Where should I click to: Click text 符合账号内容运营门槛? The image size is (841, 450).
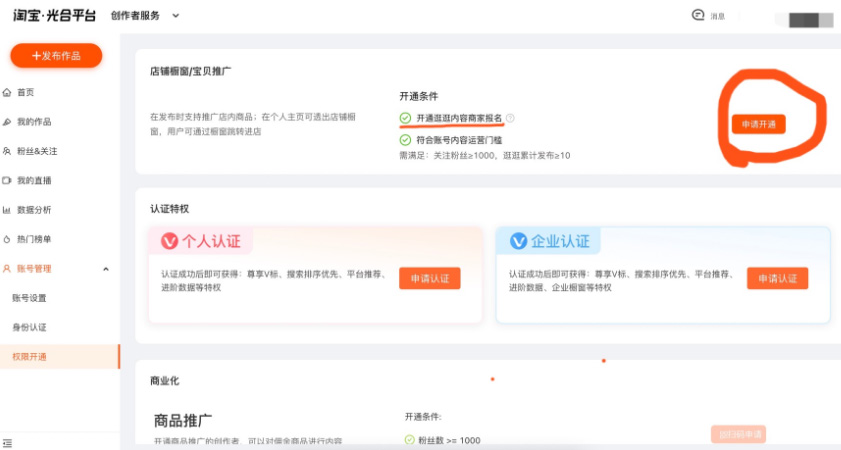(x=459, y=140)
